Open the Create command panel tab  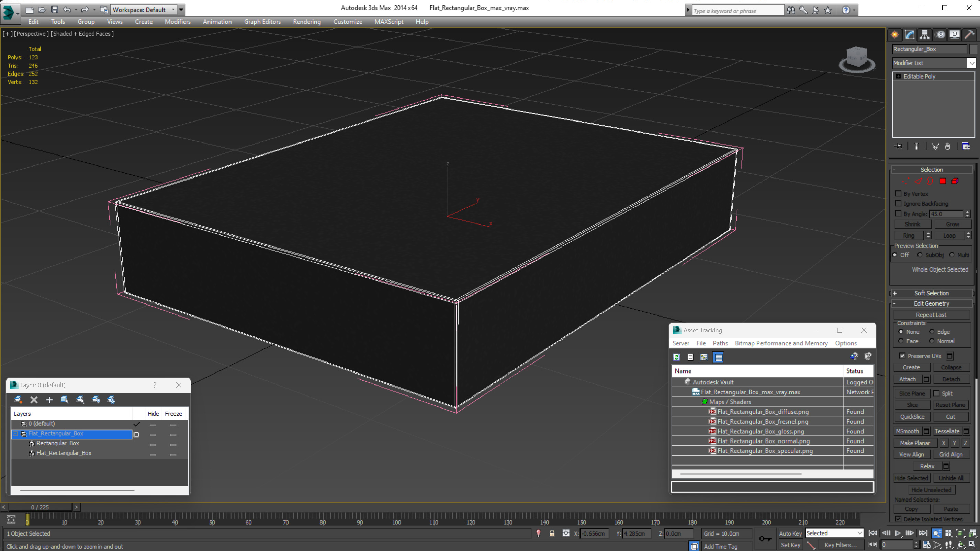coord(895,35)
